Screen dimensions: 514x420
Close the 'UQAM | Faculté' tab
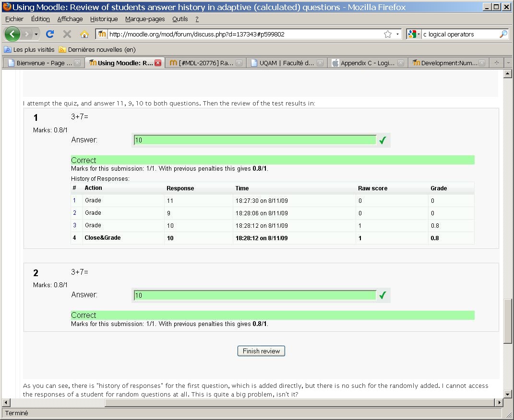[x=320, y=63]
